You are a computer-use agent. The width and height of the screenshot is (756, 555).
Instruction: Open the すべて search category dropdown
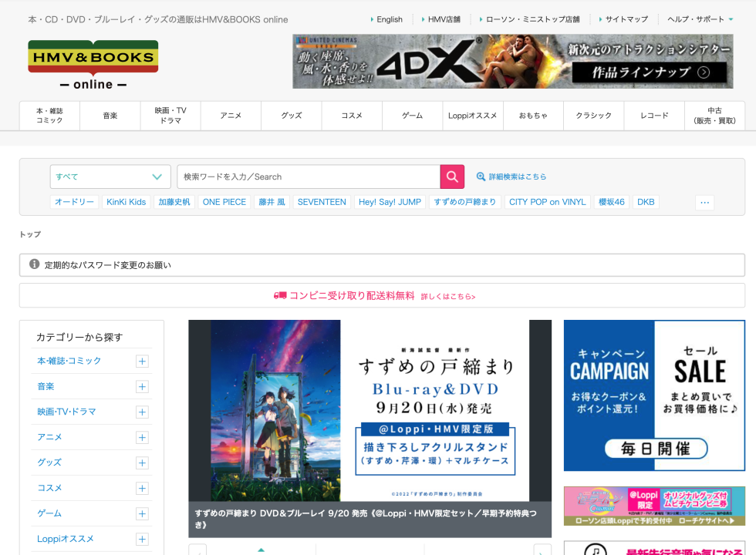(x=110, y=177)
